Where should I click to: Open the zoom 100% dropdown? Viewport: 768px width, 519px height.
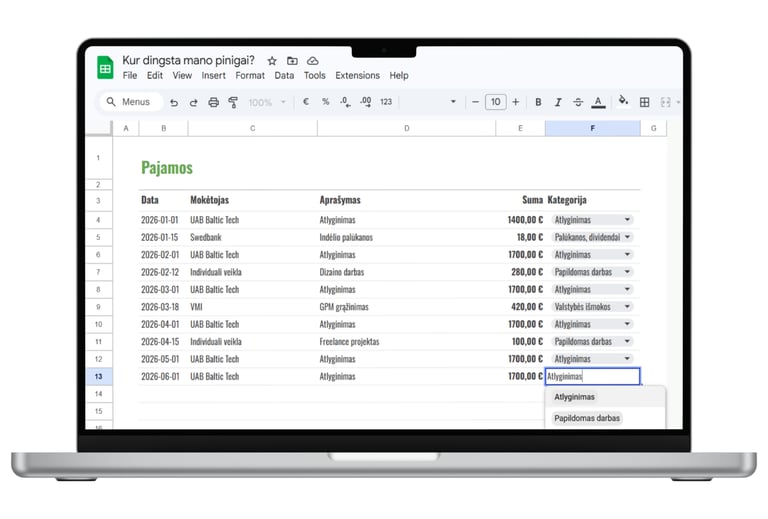(267, 102)
